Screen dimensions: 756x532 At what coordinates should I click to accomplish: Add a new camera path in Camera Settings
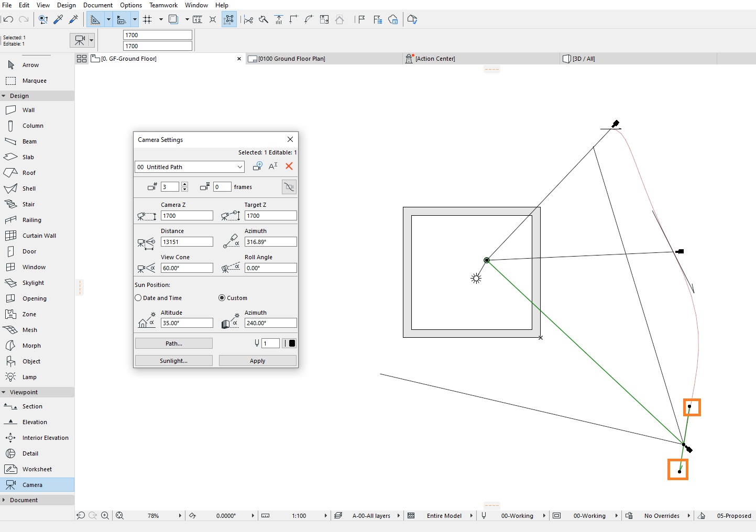click(258, 166)
